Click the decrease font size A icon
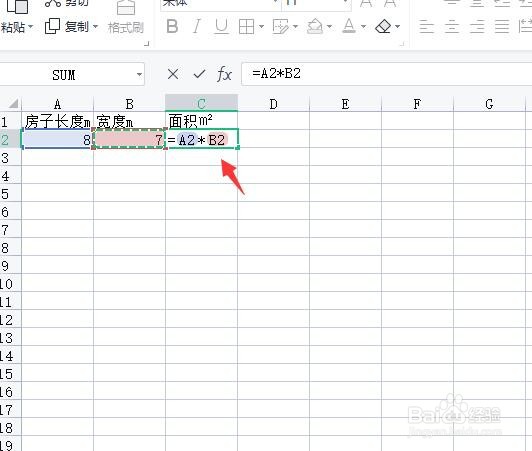 (x=391, y=3)
